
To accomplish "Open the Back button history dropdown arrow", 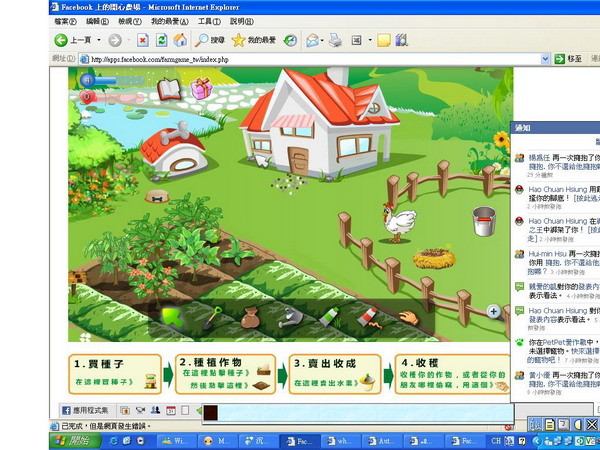I will click(99, 40).
